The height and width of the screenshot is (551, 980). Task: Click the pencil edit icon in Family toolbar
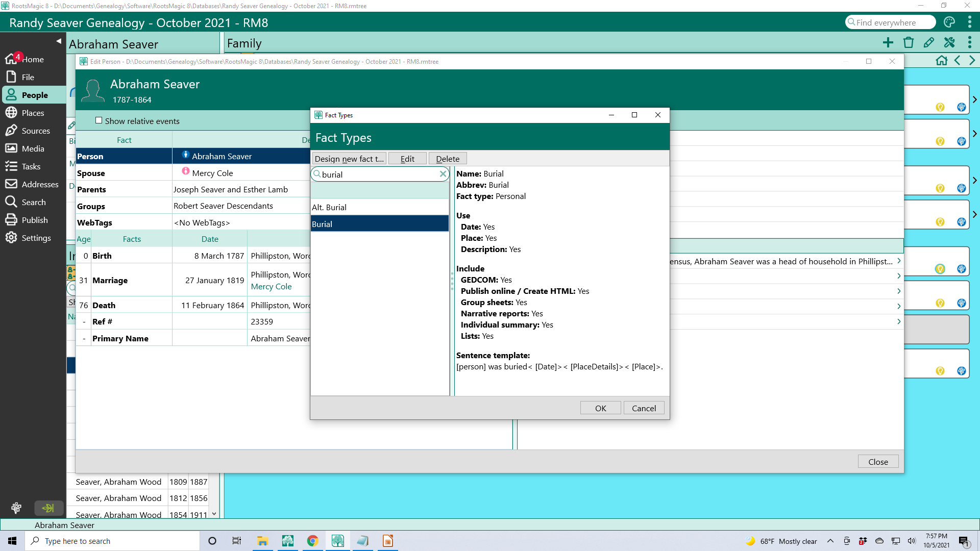pos(929,43)
